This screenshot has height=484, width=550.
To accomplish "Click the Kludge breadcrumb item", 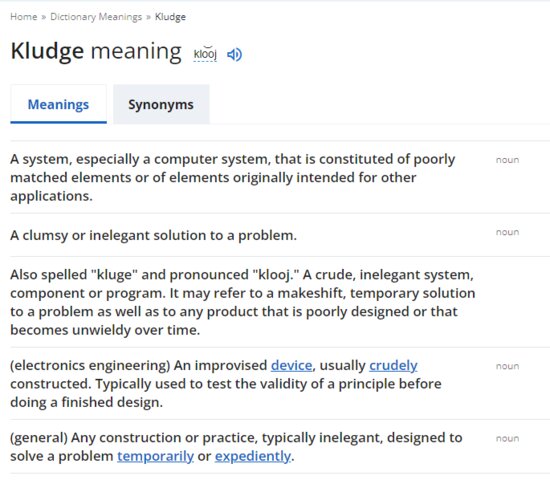I will [170, 16].
